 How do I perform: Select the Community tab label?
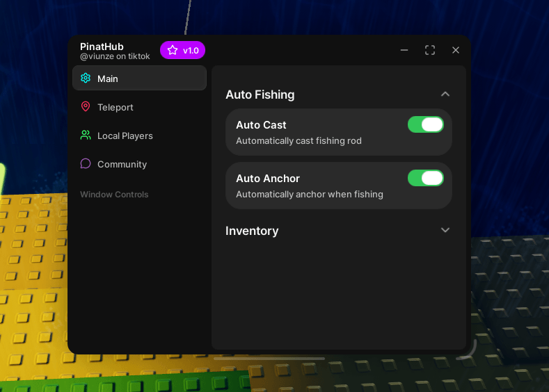tap(122, 164)
